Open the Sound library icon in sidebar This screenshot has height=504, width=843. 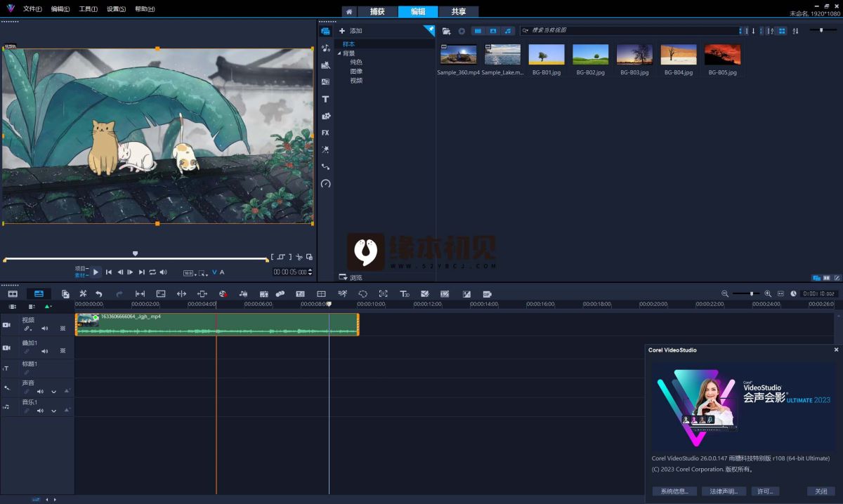click(x=325, y=48)
